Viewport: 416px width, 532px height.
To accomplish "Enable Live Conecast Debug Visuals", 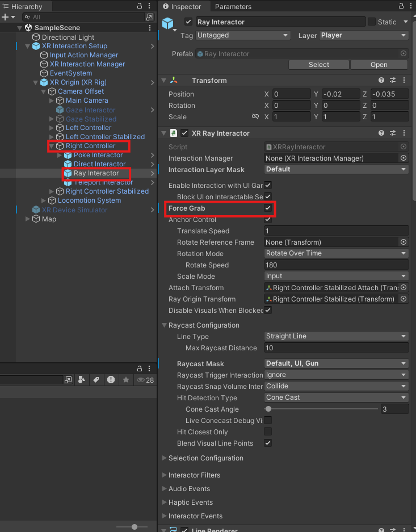I will [268, 420].
